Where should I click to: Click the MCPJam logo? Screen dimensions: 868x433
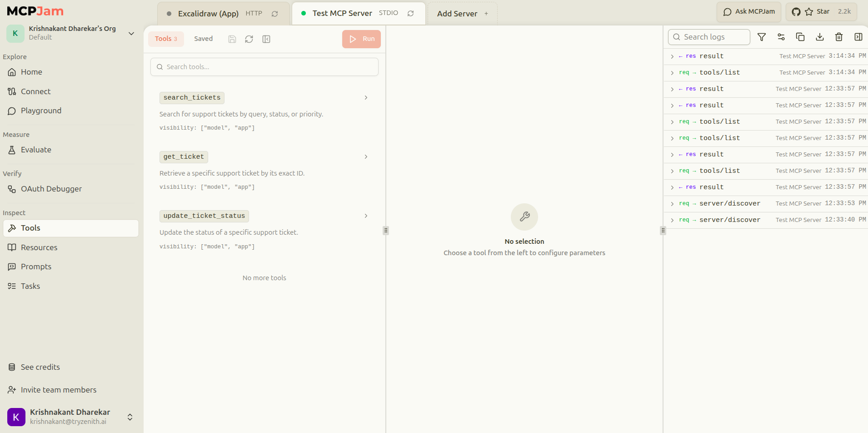coord(35,11)
